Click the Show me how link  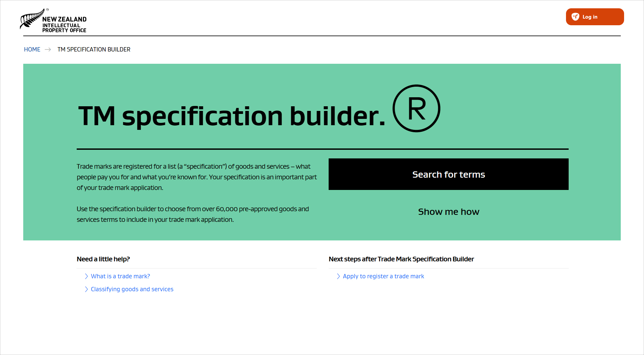click(x=448, y=212)
